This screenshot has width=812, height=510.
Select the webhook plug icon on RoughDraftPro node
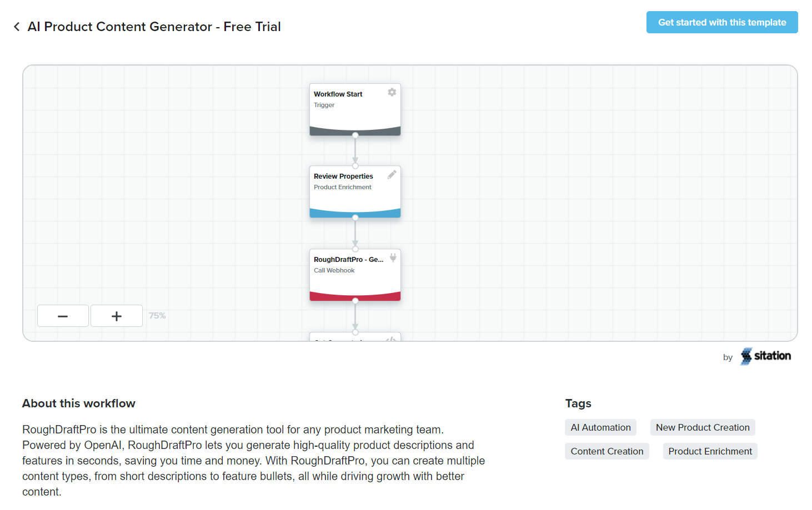393,257
